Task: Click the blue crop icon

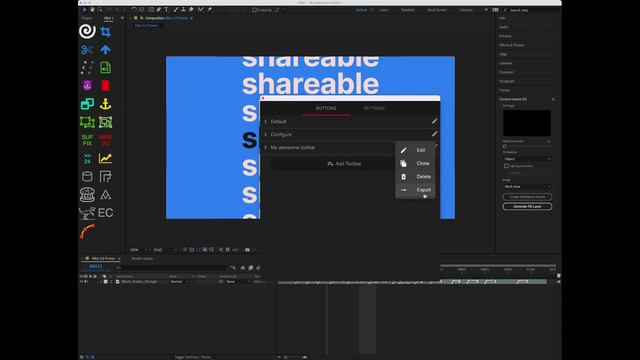Action: click(x=105, y=32)
